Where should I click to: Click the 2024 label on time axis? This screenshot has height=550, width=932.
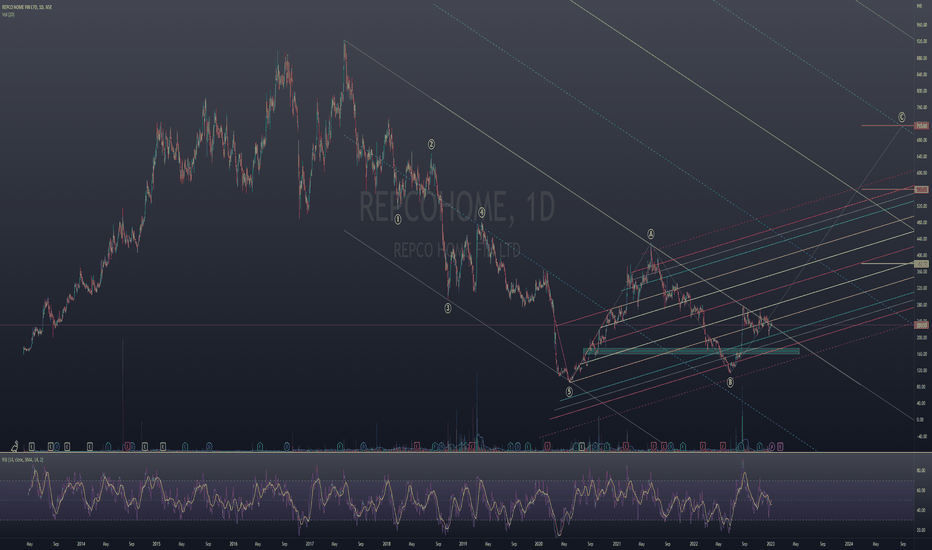point(849,543)
